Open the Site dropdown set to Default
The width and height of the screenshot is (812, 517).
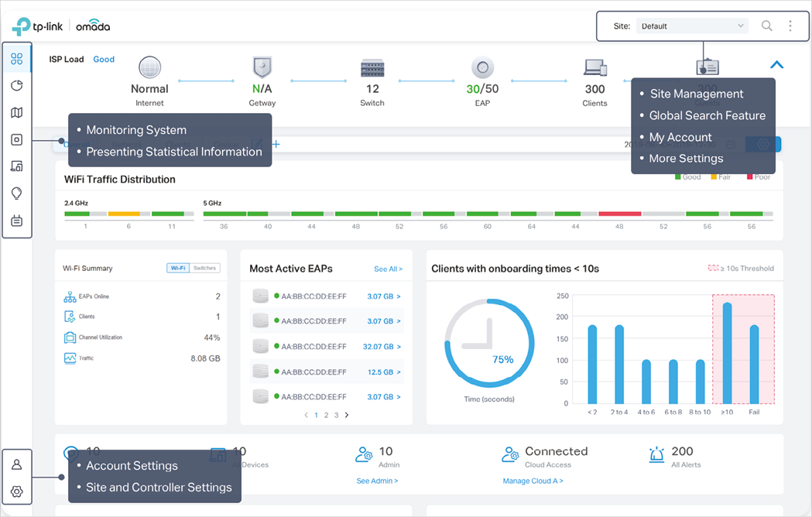692,26
